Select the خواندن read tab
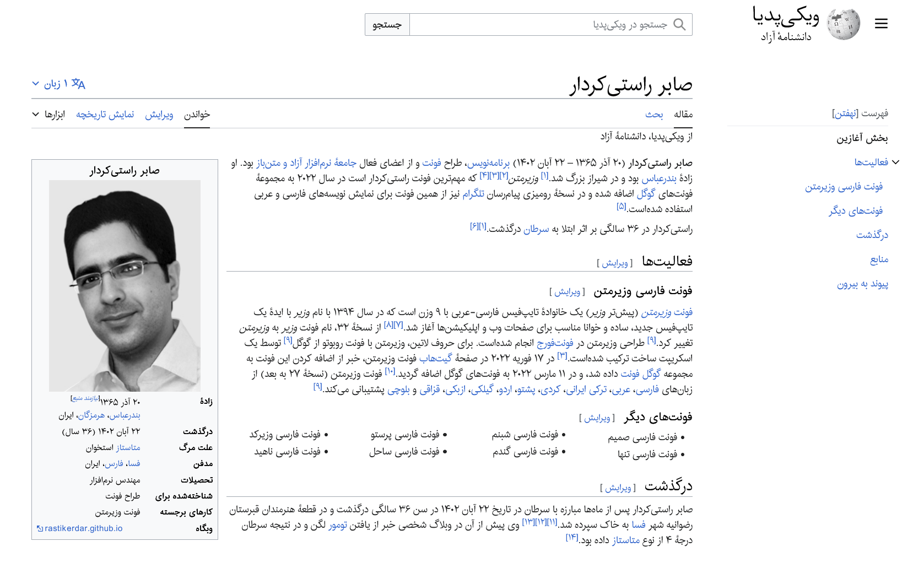The width and height of the screenshot is (924, 563). point(197,115)
